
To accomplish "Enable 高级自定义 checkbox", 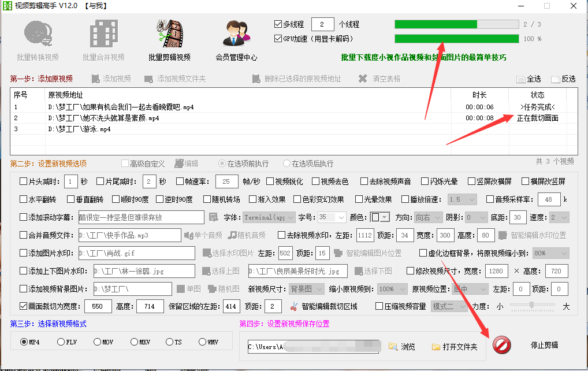I will (x=125, y=164).
